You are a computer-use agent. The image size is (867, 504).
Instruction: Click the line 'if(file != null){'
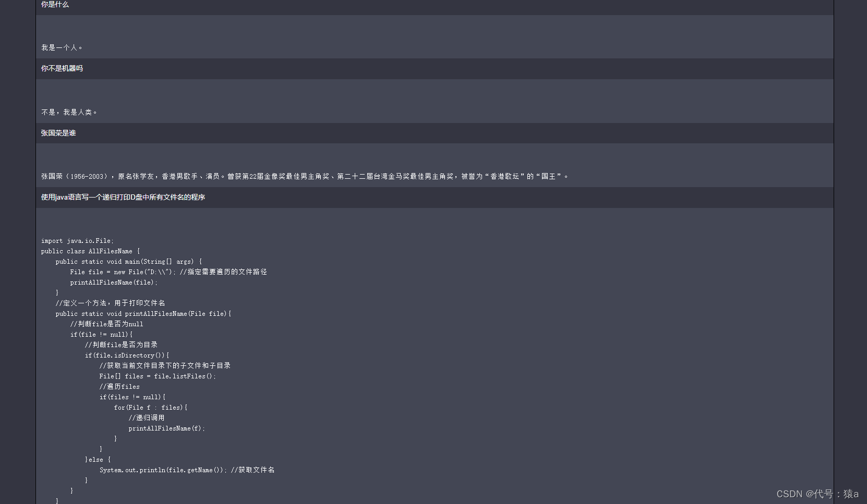point(102,335)
